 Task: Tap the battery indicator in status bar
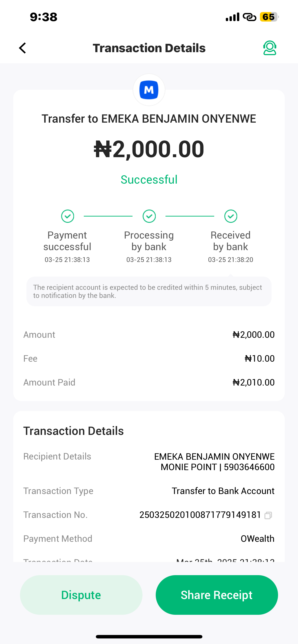(269, 17)
